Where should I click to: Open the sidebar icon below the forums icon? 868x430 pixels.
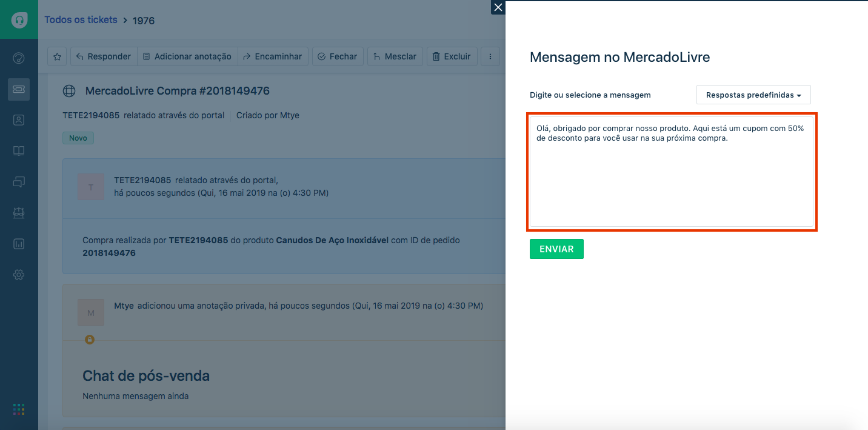[x=19, y=213]
